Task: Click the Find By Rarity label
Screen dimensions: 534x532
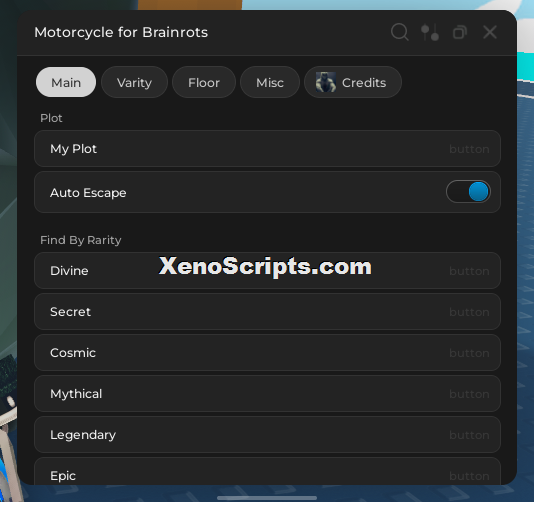Action: click(x=81, y=240)
